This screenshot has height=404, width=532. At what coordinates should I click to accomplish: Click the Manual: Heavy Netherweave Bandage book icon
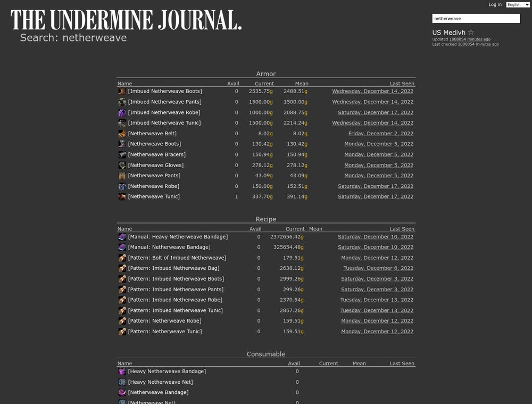click(x=122, y=236)
